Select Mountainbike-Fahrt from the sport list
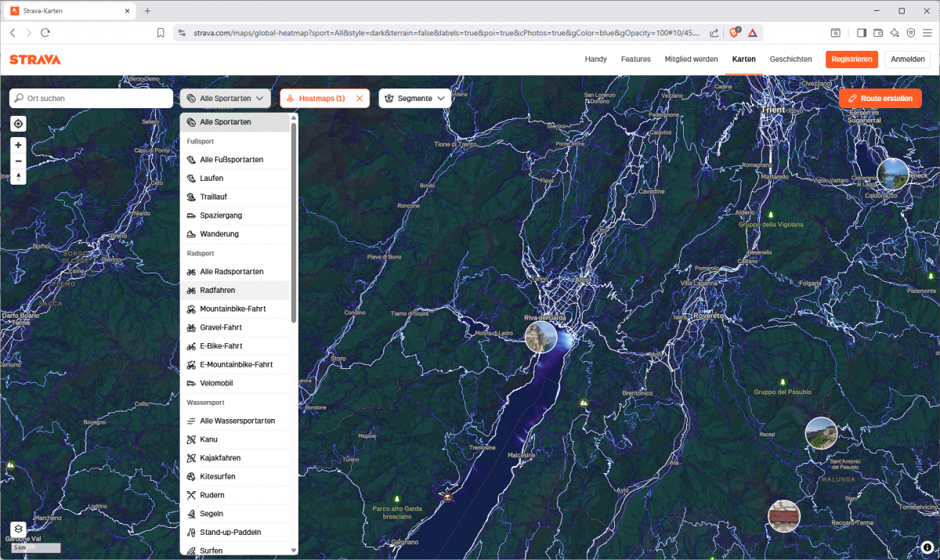This screenshot has width=940, height=560. (x=232, y=309)
